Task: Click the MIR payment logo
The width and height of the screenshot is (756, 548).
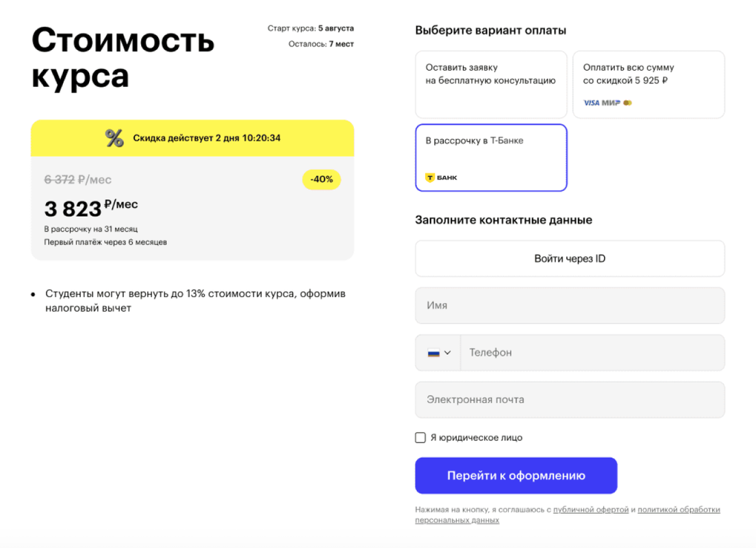Action: pyautogui.click(x=611, y=103)
